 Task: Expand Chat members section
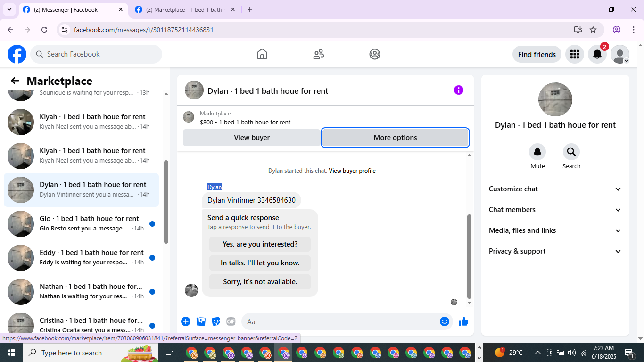[555, 210]
